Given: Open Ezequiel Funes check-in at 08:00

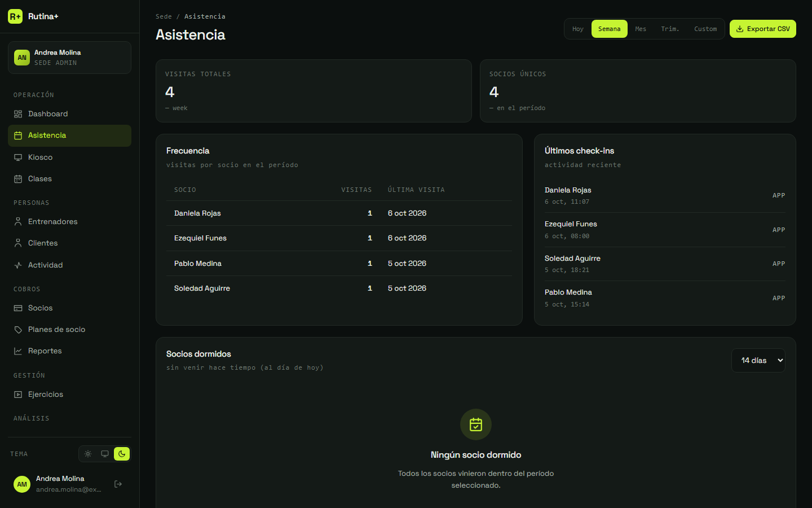Looking at the screenshot, I should click(665, 230).
